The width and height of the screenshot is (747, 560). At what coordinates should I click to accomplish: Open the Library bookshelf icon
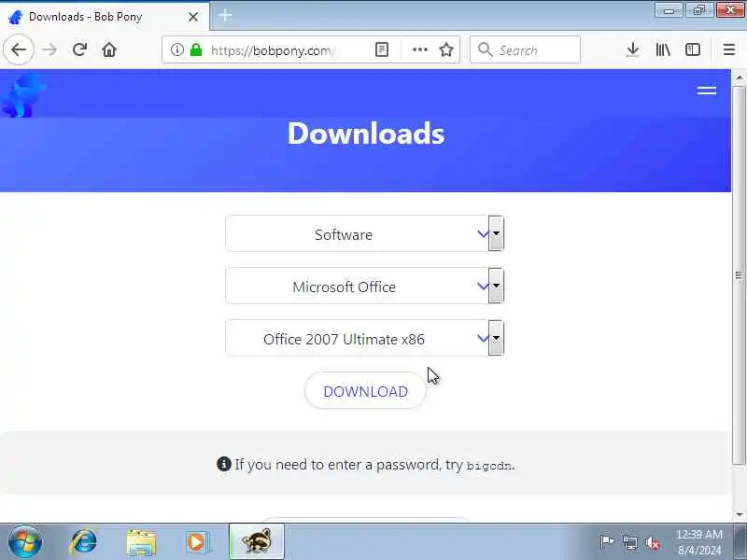point(663,49)
